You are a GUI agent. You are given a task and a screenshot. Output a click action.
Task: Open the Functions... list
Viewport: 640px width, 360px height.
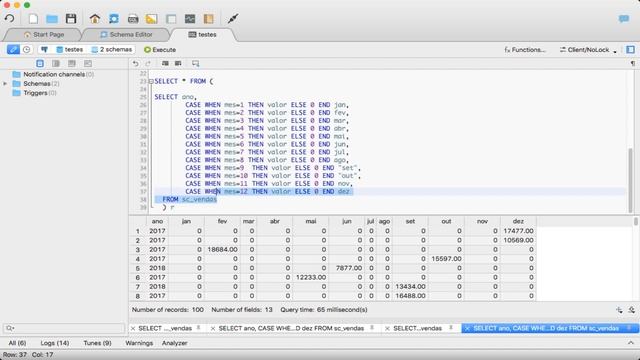pyautogui.click(x=525, y=49)
